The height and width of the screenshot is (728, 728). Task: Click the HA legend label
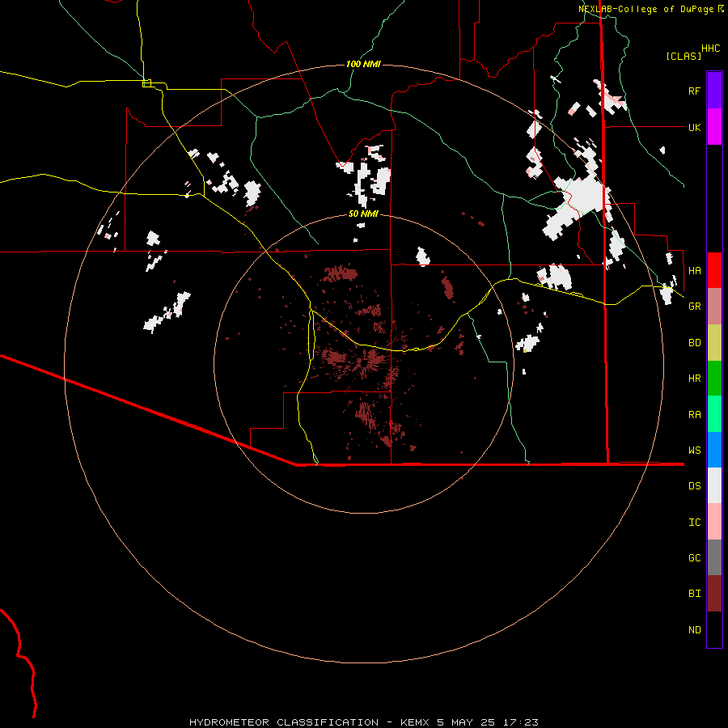[694, 270]
